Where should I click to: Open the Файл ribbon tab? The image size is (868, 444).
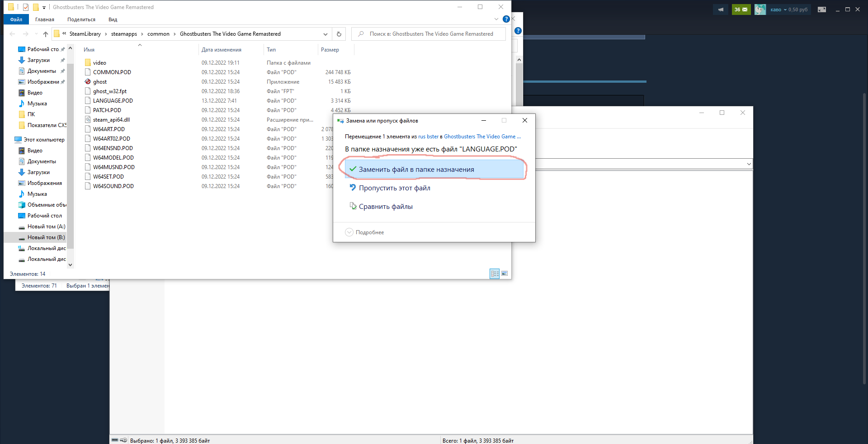click(16, 19)
